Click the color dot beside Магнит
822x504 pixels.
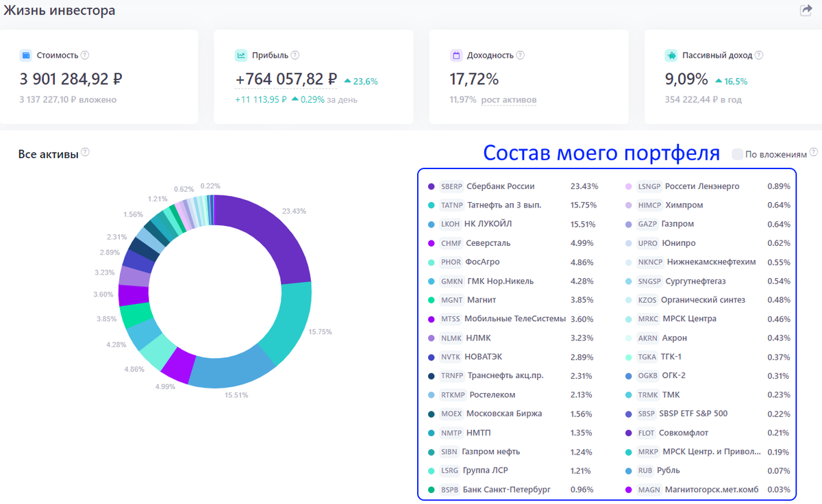[432, 300]
